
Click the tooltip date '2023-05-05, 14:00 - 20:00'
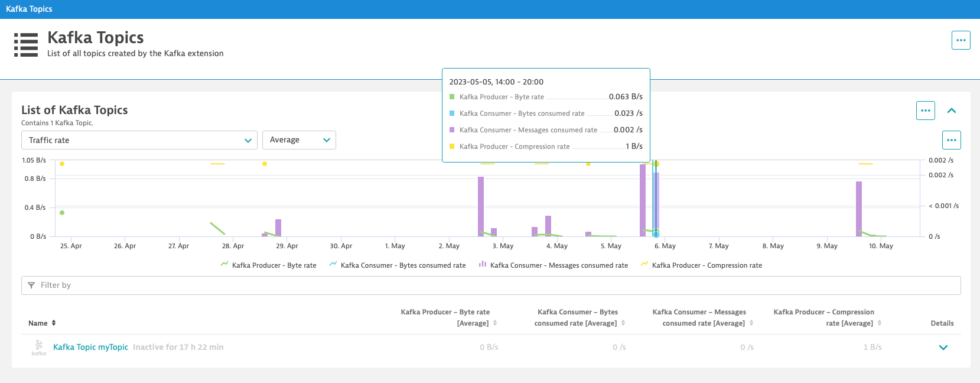(x=496, y=82)
